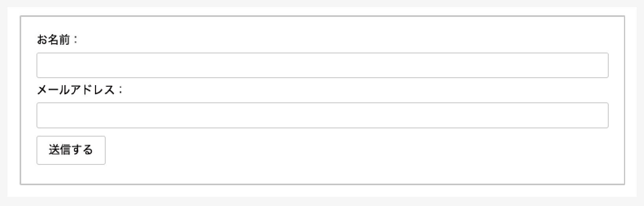Activate the first text box in the form

[322, 65]
